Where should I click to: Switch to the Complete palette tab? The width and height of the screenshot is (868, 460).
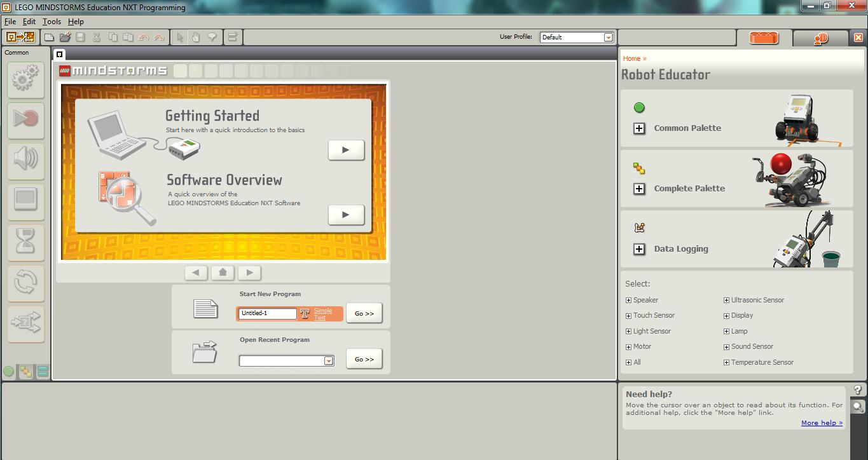[25, 372]
